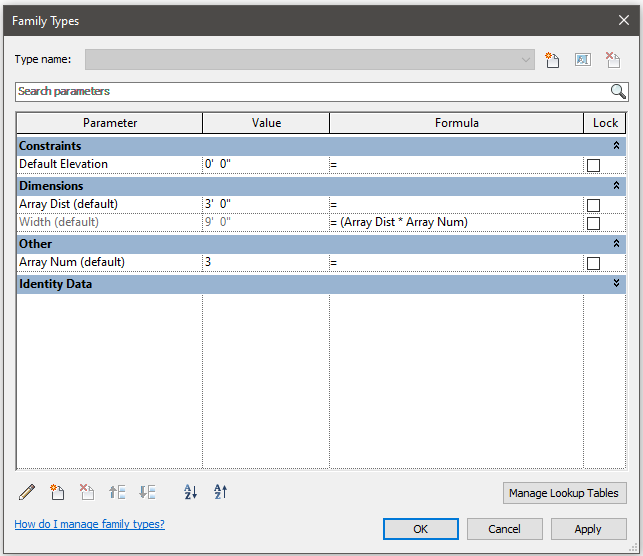Expand the Identity Data group

pos(616,283)
